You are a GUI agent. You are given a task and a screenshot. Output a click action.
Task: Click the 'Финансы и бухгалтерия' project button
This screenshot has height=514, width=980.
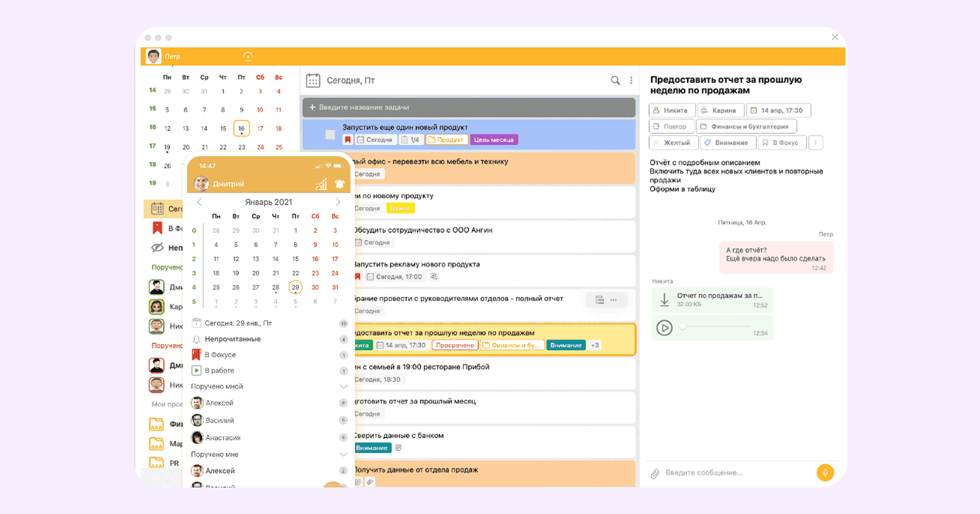tap(746, 126)
